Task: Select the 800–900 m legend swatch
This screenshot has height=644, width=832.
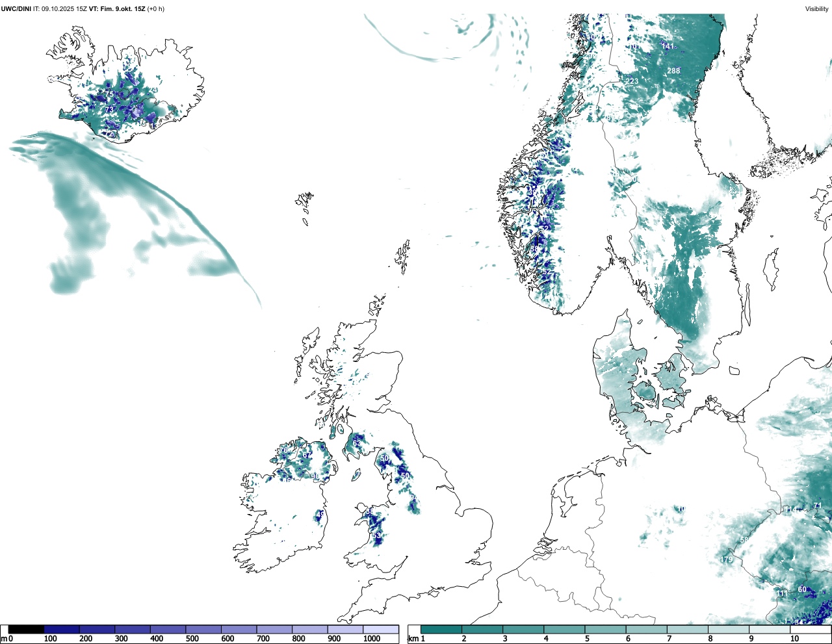Action: [309, 629]
